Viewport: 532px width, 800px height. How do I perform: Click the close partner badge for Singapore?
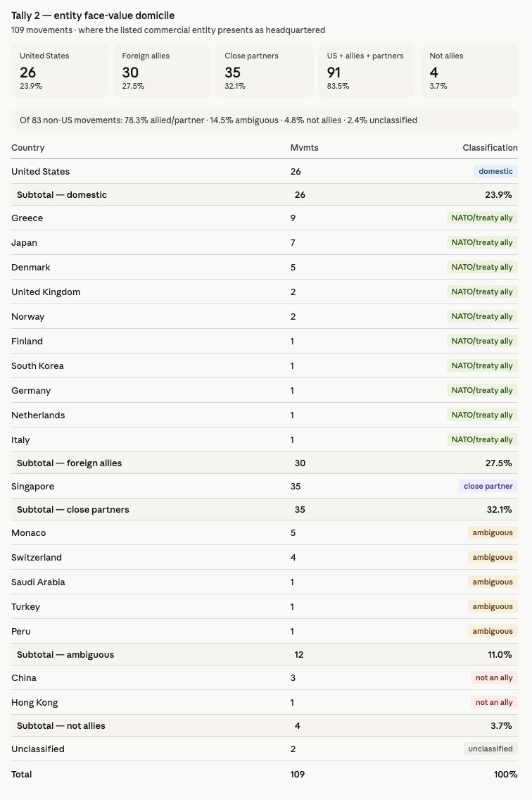488,486
